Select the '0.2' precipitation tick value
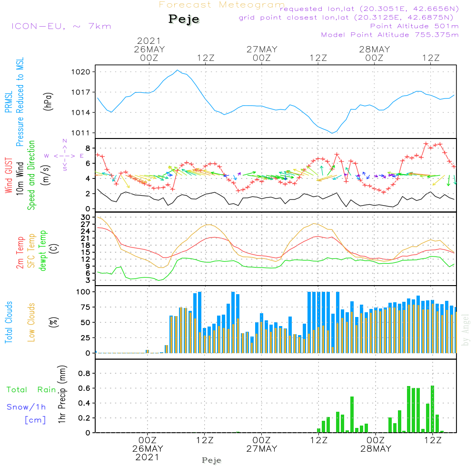 (x=84, y=418)
